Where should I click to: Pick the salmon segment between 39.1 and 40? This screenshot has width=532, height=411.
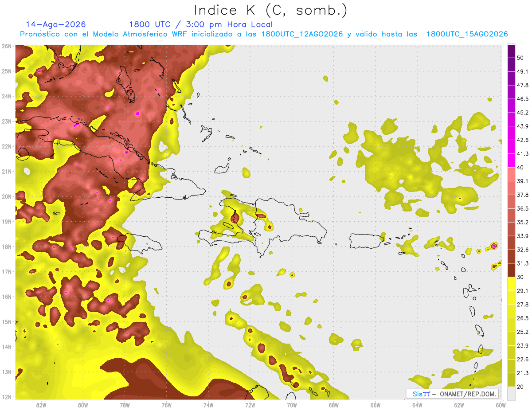(511, 174)
